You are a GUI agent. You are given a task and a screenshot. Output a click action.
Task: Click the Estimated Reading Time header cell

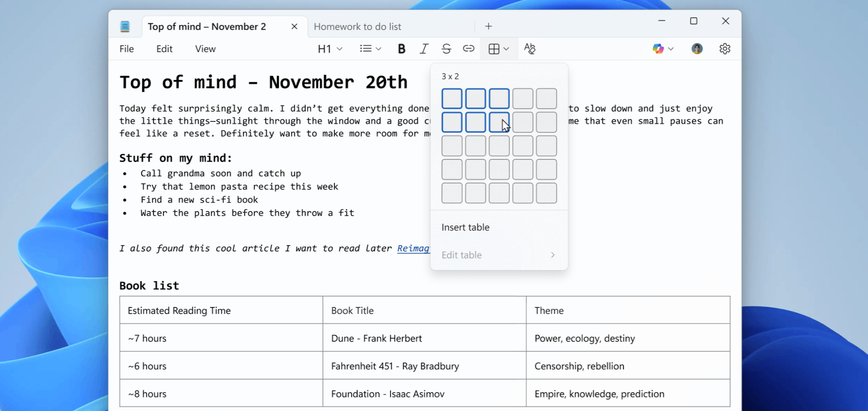pyautogui.click(x=221, y=311)
